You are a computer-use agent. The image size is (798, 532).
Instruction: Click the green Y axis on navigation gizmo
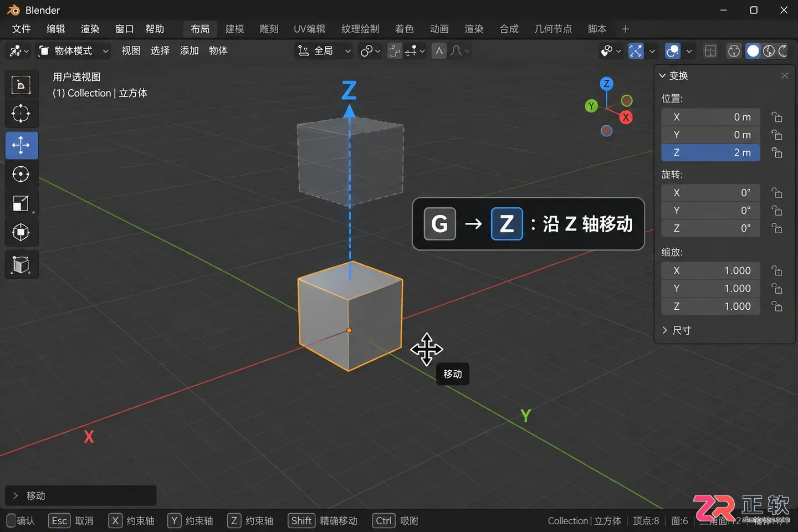[x=591, y=106]
